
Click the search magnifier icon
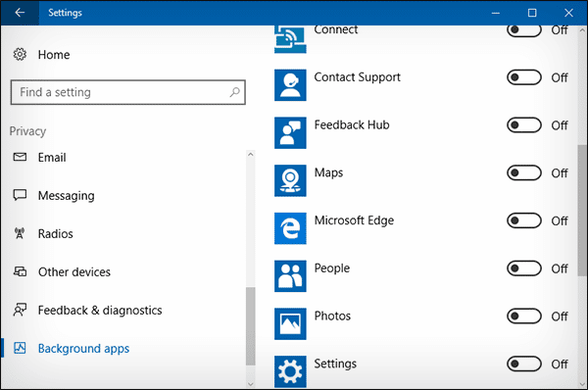click(234, 92)
